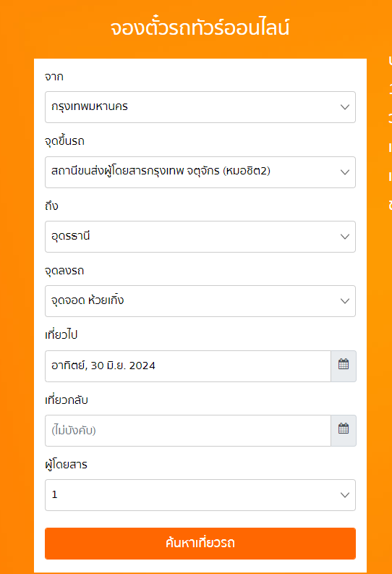Open the destination dropdown showing อุดรธานี

[x=200, y=237]
